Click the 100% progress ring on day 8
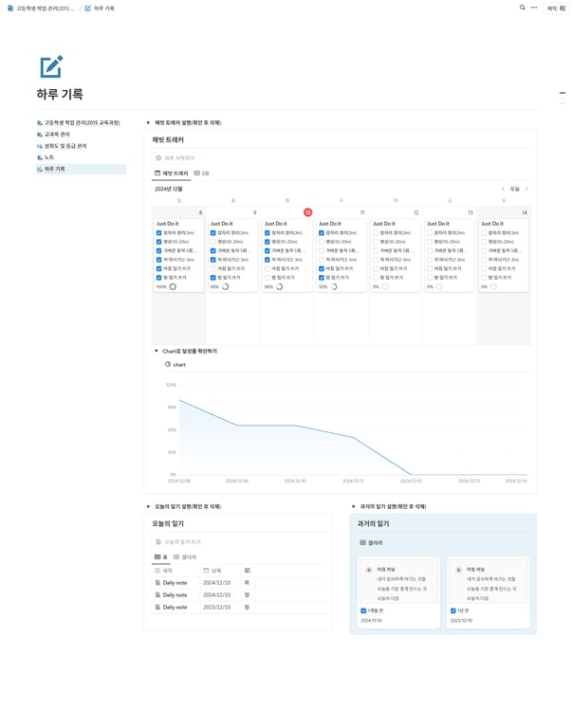The width and height of the screenshot is (573, 728). pyautogui.click(x=173, y=287)
